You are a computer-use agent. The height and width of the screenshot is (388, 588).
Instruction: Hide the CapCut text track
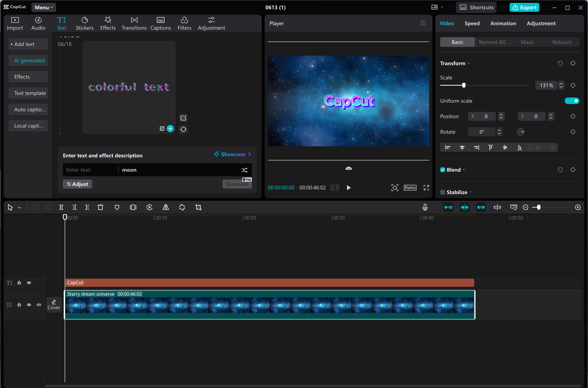tap(28, 282)
